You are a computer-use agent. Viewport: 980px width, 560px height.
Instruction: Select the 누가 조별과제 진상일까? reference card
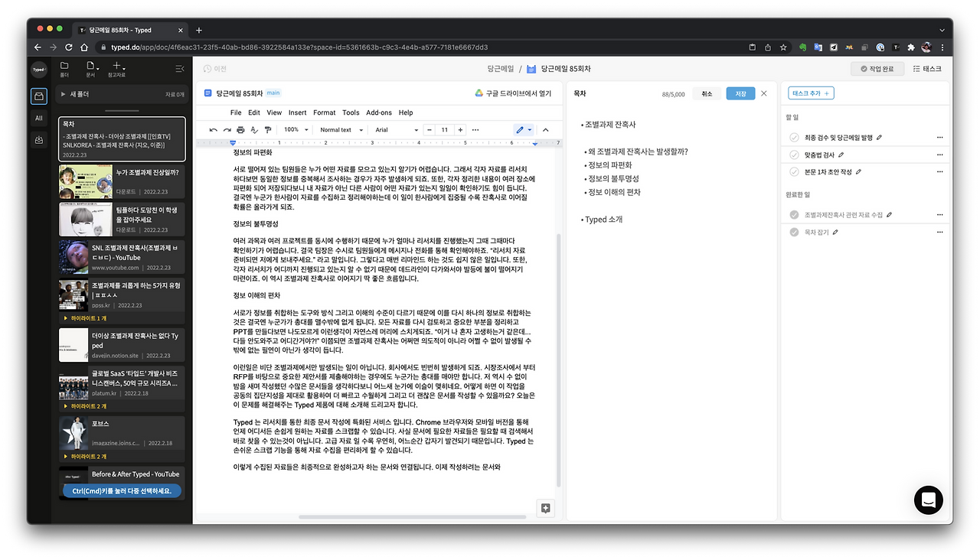click(122, 181)
